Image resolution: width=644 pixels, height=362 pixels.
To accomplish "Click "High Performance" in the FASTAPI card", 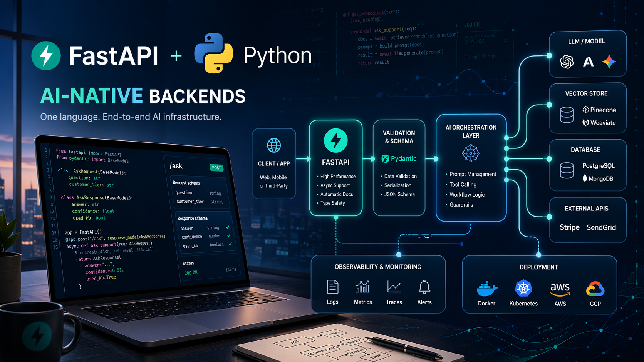I will tap(338, 177).
